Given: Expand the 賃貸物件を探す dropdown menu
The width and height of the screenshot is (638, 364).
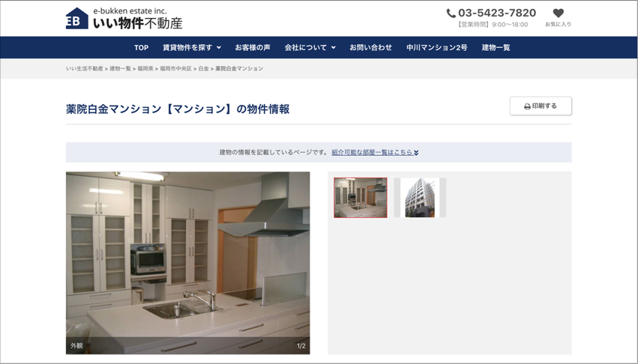Looking at the screenshot, I should pyautogui.click(x=192, y=47).
